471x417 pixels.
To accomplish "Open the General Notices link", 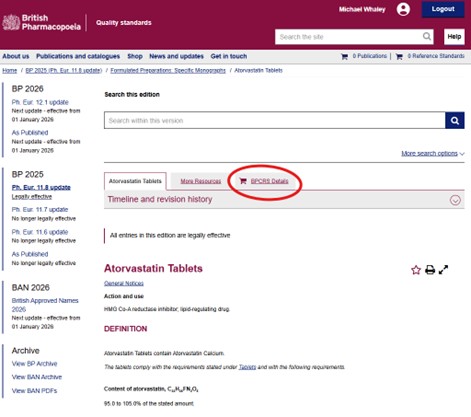I will coord(124,283).
